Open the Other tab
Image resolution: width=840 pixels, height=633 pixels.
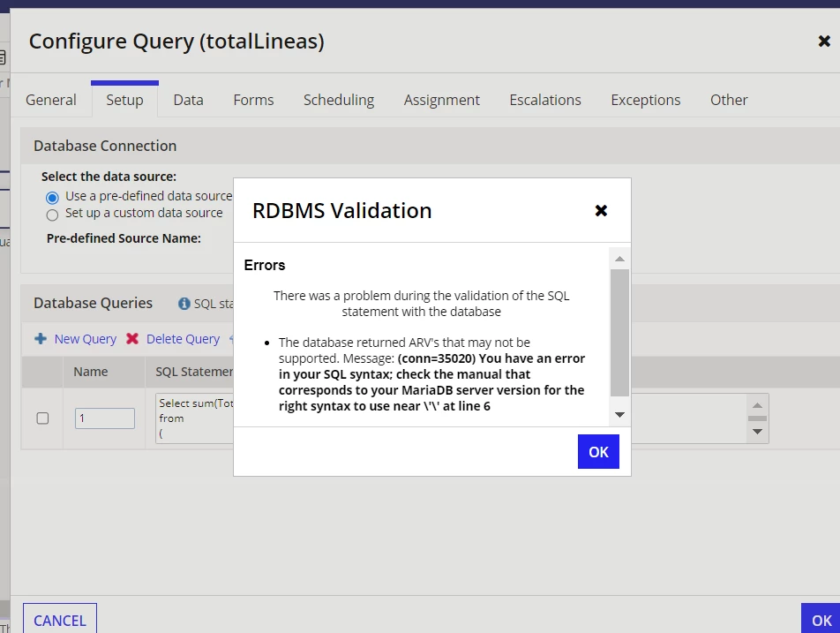click(x=729, y=100)
